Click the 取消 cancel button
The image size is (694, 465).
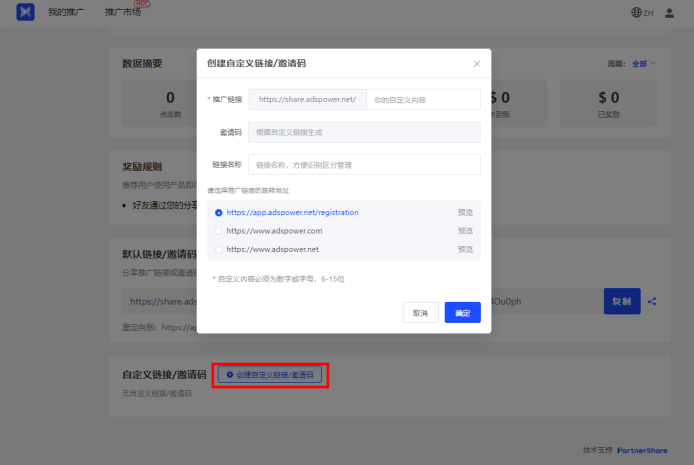click(420, 313)
